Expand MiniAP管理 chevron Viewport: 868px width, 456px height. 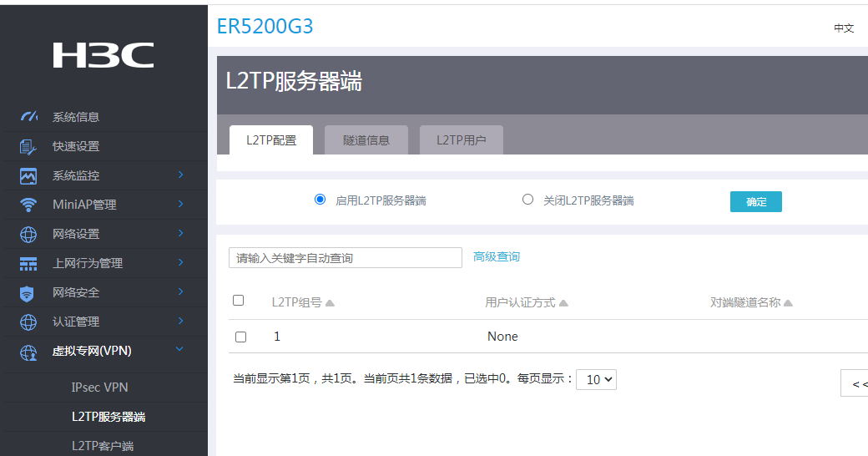tap(180, 204)
